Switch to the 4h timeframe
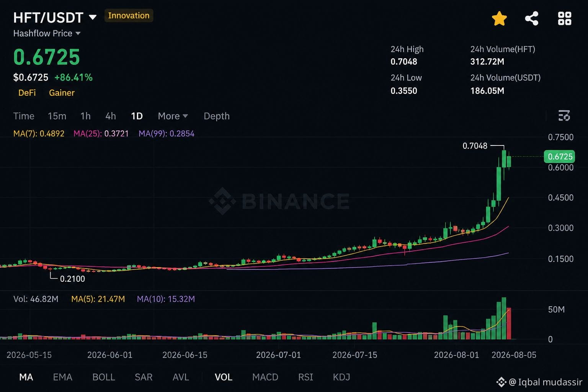 [111, 116]
